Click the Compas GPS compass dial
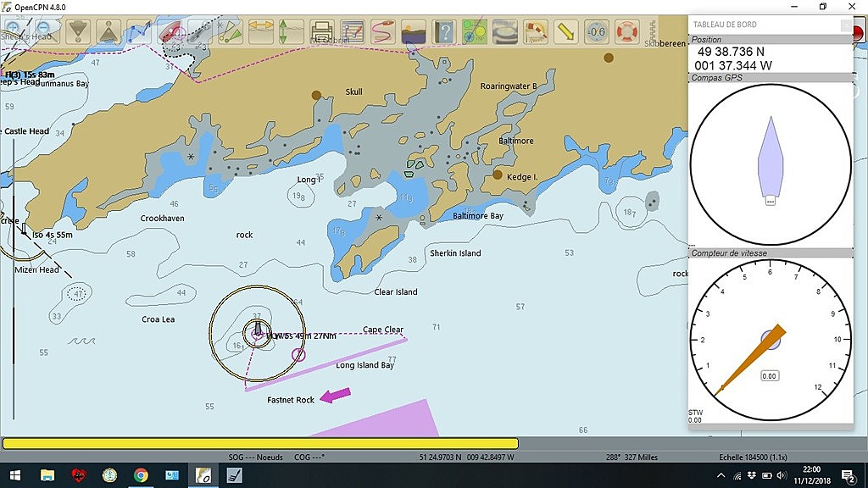The height and width of the screenshot is (488, 868). tap(770, 164)
